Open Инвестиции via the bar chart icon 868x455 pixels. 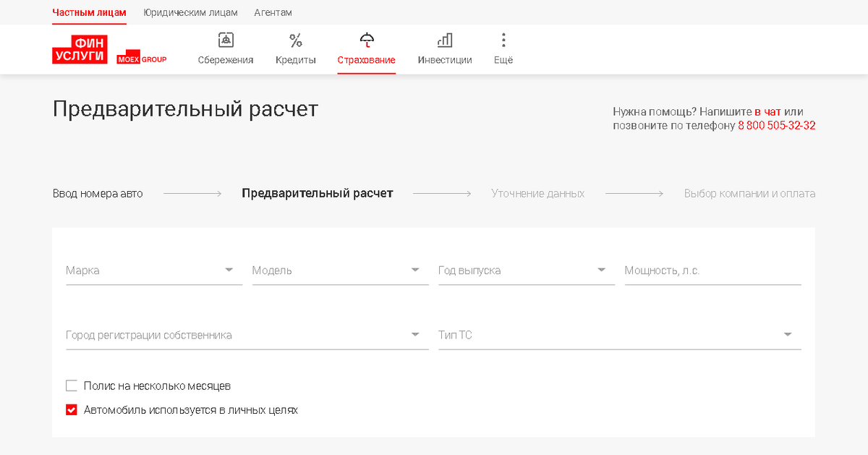point(444,41)
